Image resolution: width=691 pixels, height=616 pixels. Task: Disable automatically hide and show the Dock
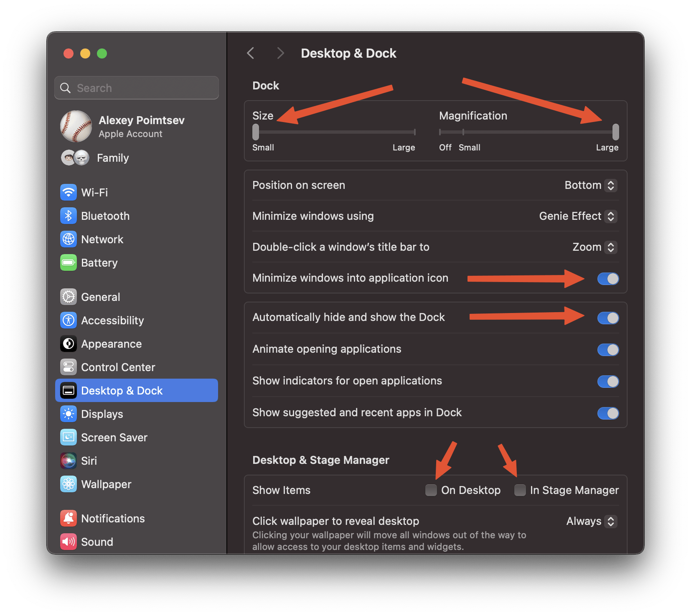pos(608,318)
